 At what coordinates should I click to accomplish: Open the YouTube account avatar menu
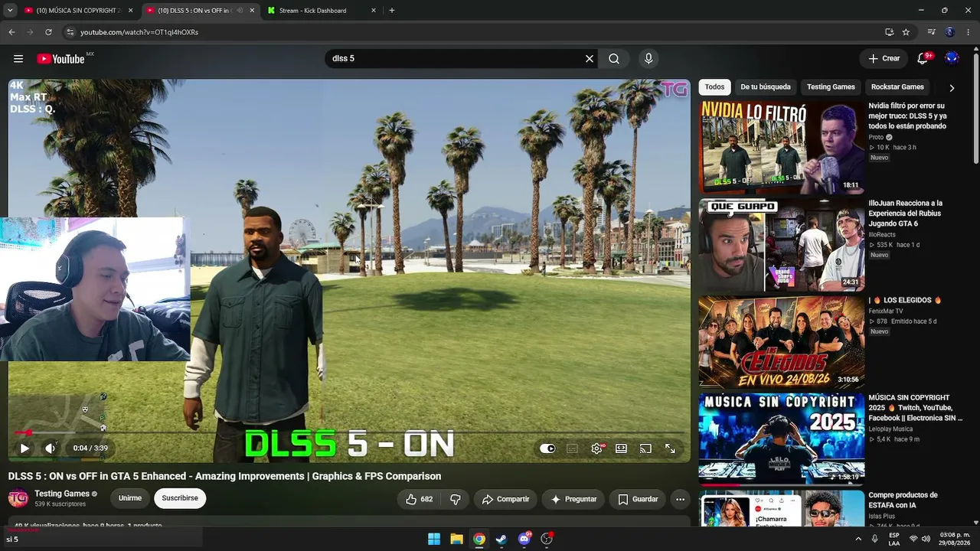point(952,58)
